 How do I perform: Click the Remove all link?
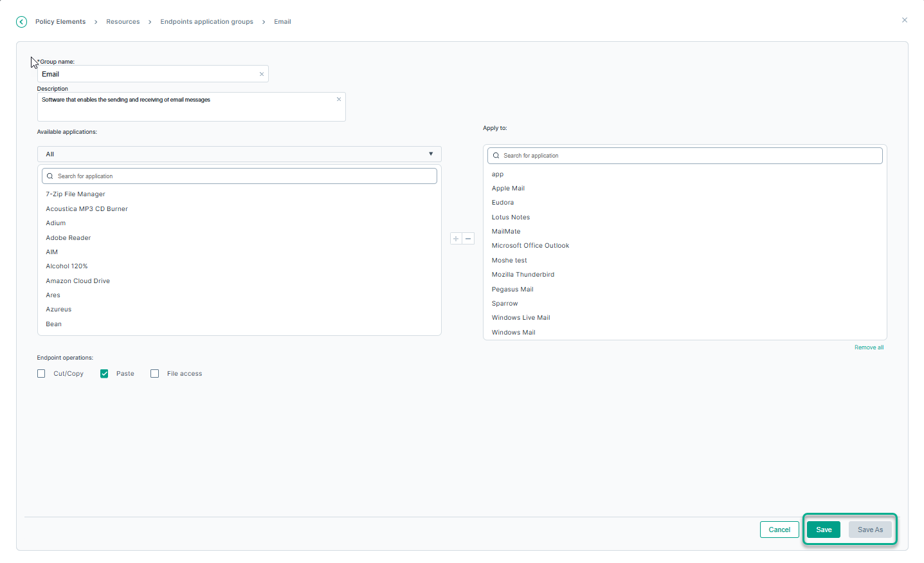[x=869, y=347]
